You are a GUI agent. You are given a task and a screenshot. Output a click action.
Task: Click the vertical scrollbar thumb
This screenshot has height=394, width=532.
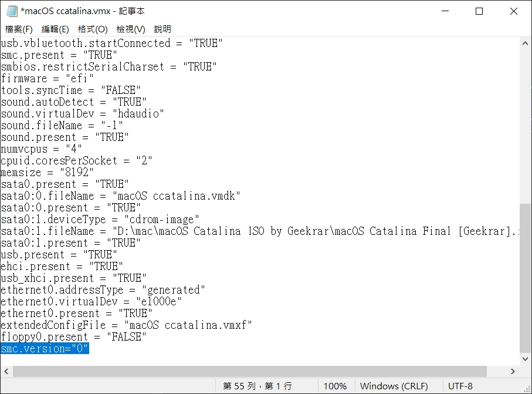click(526, 276)
